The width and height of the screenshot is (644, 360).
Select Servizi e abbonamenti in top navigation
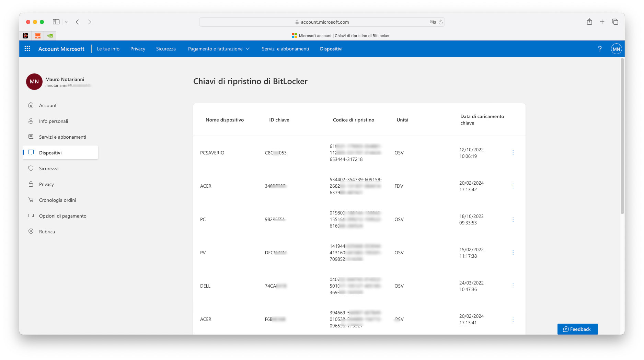coord(285,48)
